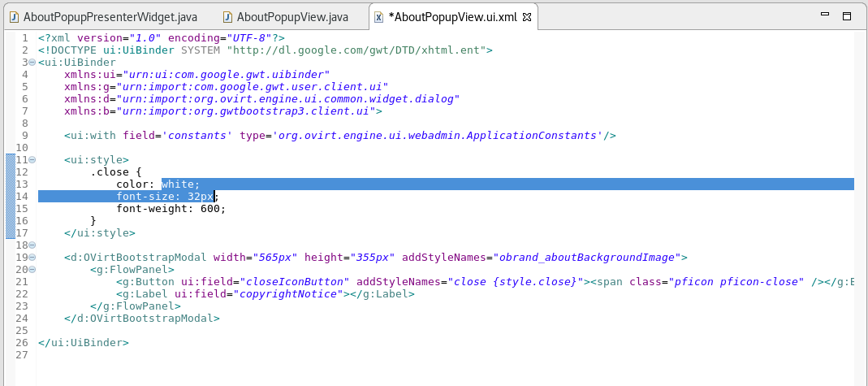Image resolution: width=868 pixels, height=386 pixels.
Task: Click the XML file icon on AboutPopupView.ui.xml tab
Action: pos(378,16)
